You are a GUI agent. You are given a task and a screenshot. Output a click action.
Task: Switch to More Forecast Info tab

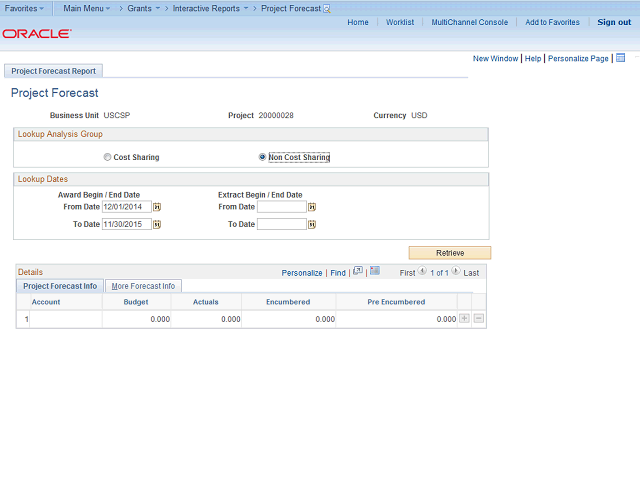tap(143, 286)
